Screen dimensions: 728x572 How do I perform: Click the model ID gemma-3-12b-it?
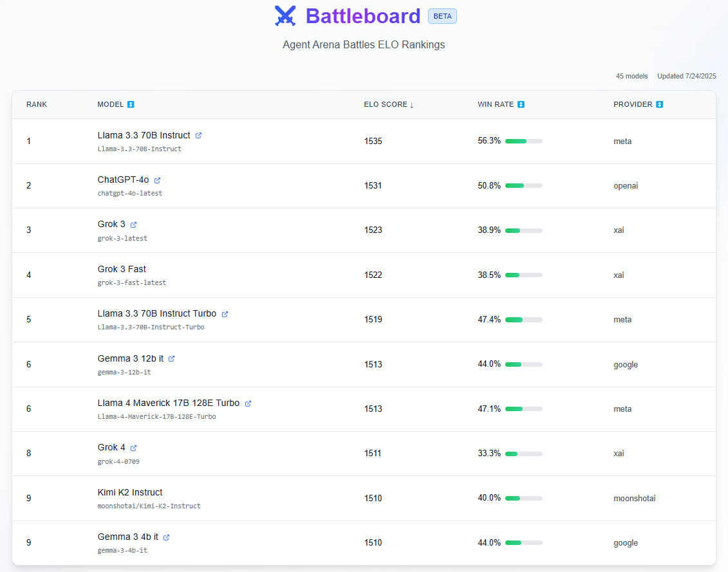[x=124, y=373]
